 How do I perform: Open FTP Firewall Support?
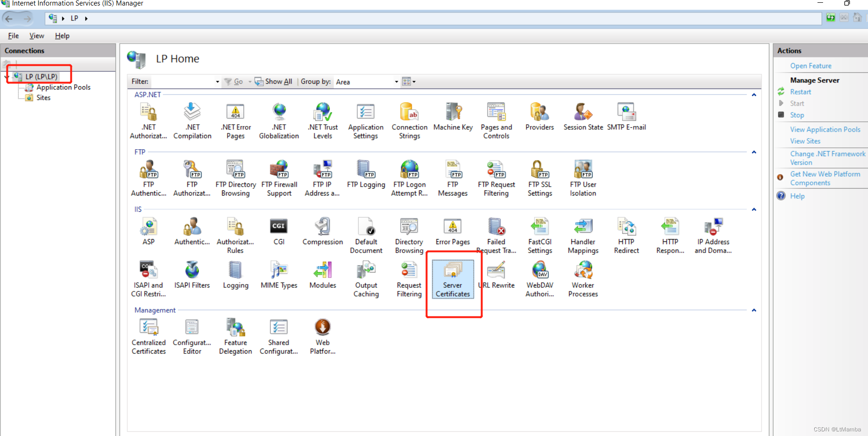tap(279, 179)
